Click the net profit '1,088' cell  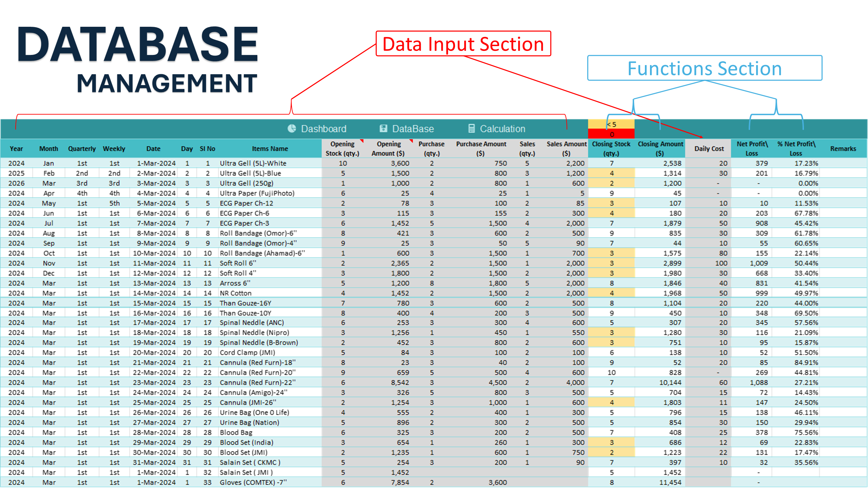coord(752,383)
